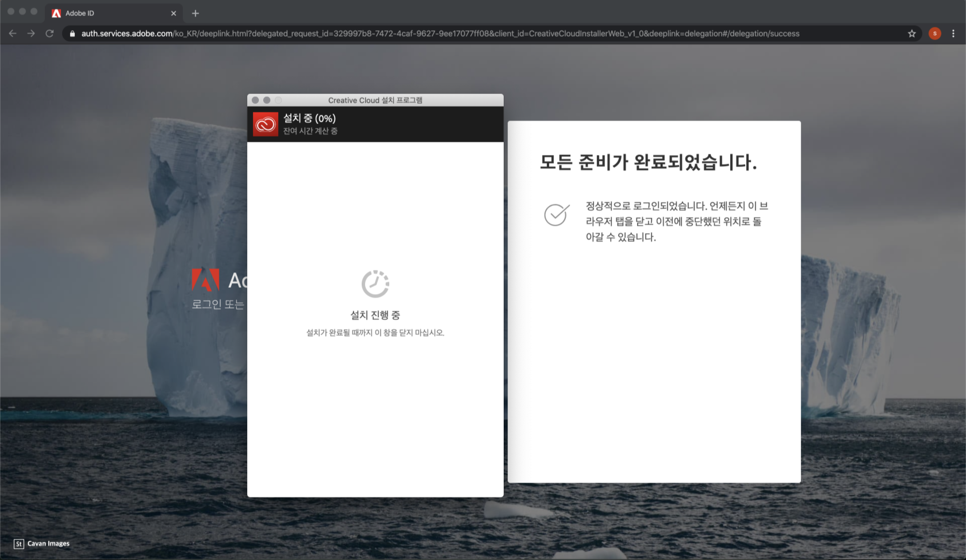Image resolution: width=966 pixels, height=560 pixels.
Task: Click the Creative Cloud logo in installer
Action: tap(265, 124)
